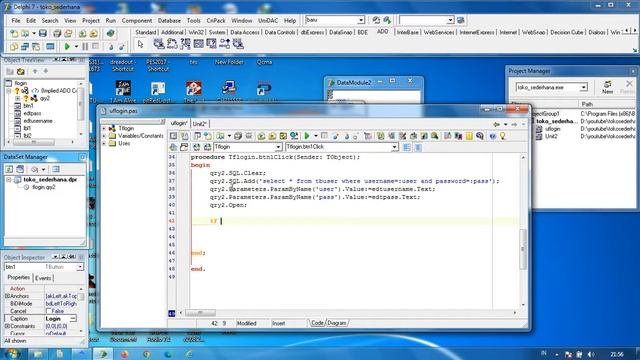This screenshot has width=640, height=360.
Task: Expand Variables/Constants node in code explorer
Action: coord(104,136)
